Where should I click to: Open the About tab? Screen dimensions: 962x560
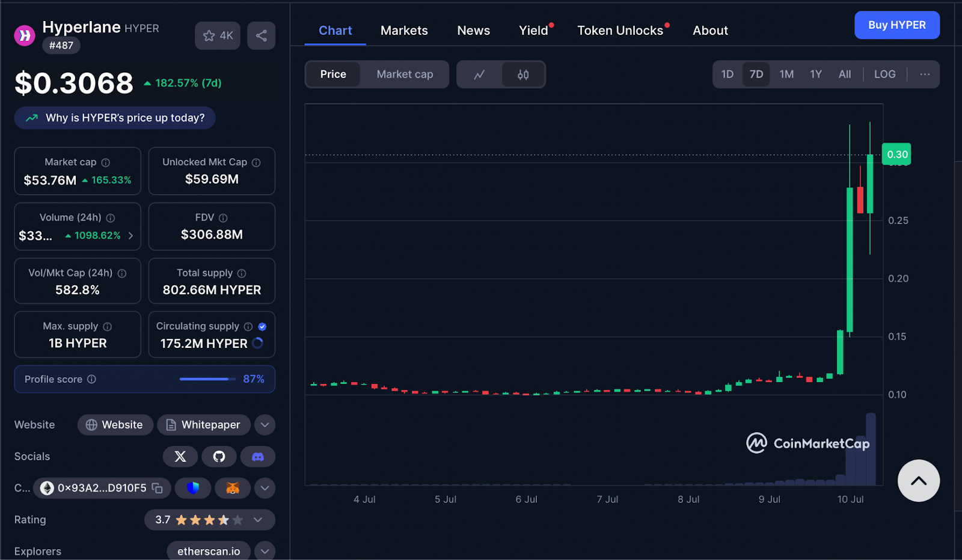710,31
